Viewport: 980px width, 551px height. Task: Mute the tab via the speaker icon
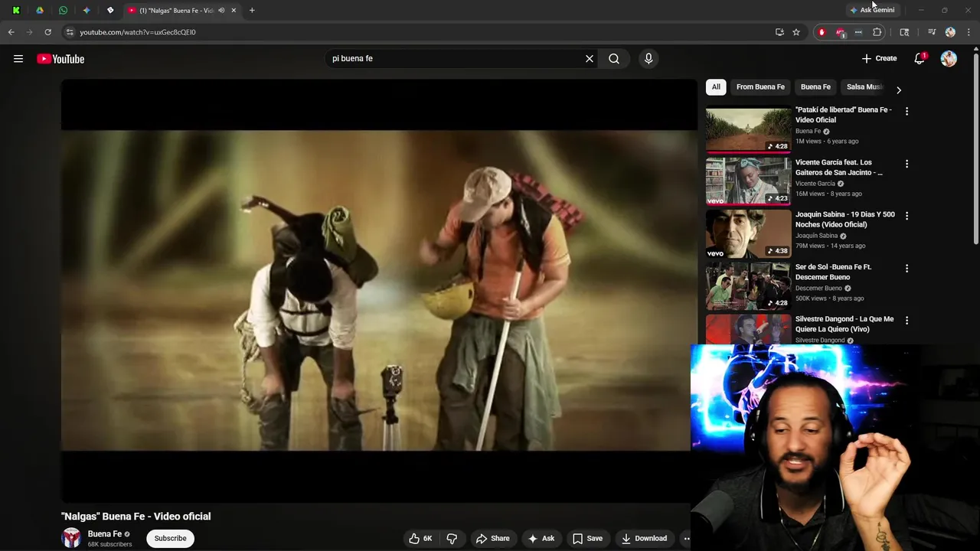click(221, 10)
